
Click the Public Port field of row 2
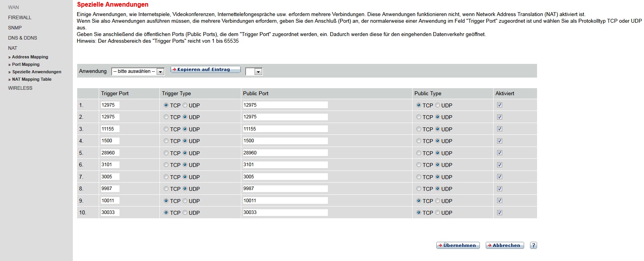tap(285, 117)
